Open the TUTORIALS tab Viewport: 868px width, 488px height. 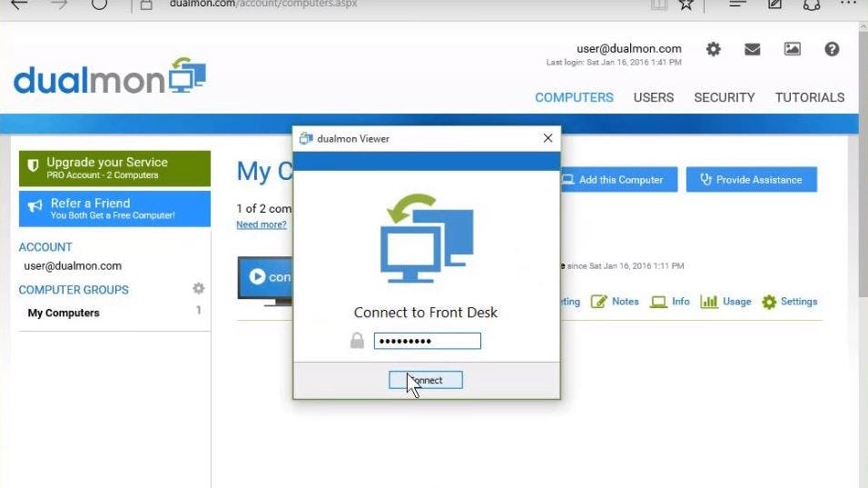(809, 97)
